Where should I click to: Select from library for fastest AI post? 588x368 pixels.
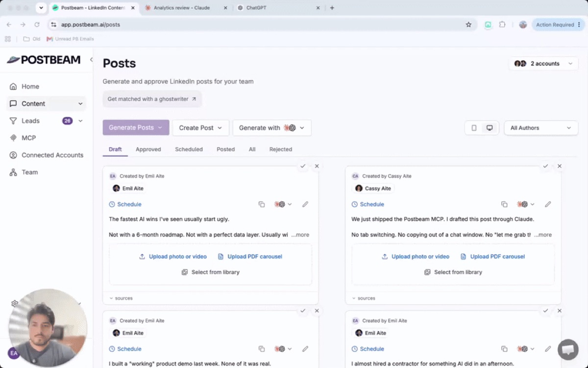[x=211, y=272]
